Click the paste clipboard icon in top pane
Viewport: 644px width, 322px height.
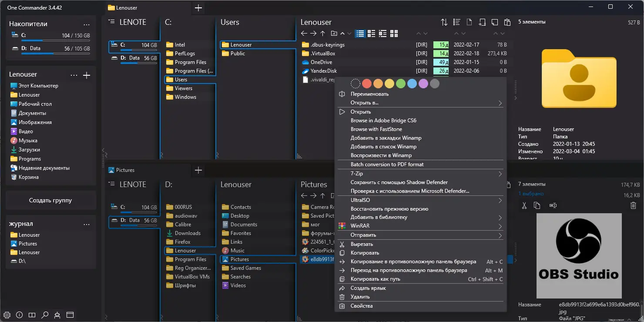507,22
